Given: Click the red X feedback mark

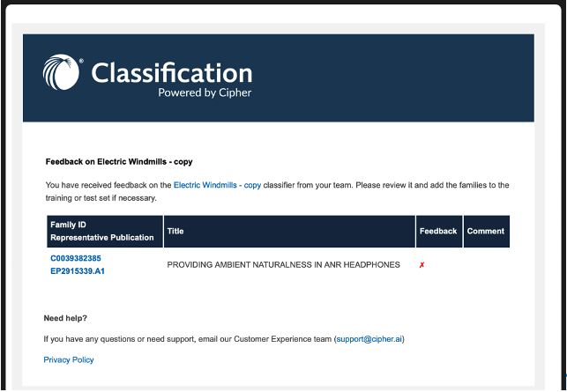Looking at the screenshot, I should [x=422, y=265].
